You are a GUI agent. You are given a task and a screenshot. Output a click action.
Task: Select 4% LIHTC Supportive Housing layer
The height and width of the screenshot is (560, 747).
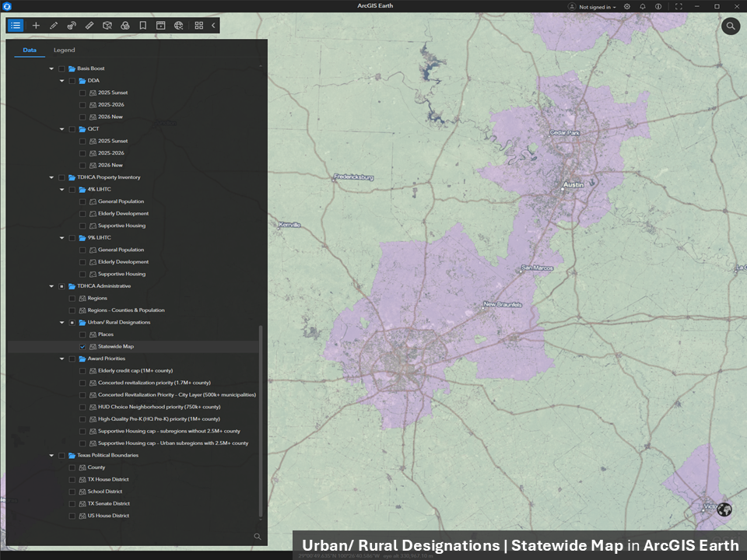[121, 226]
